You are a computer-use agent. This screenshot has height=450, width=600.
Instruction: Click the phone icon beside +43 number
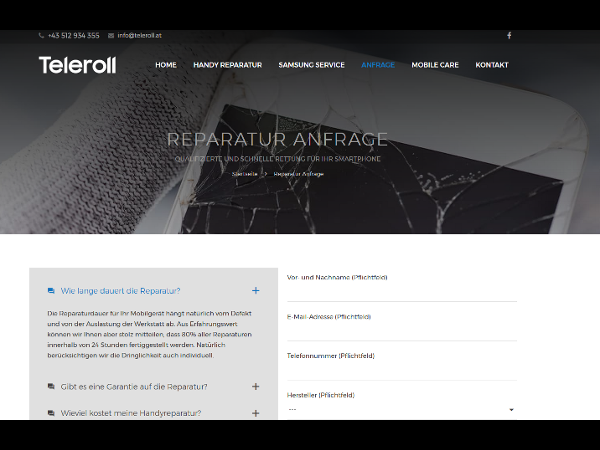coord(41,35)
